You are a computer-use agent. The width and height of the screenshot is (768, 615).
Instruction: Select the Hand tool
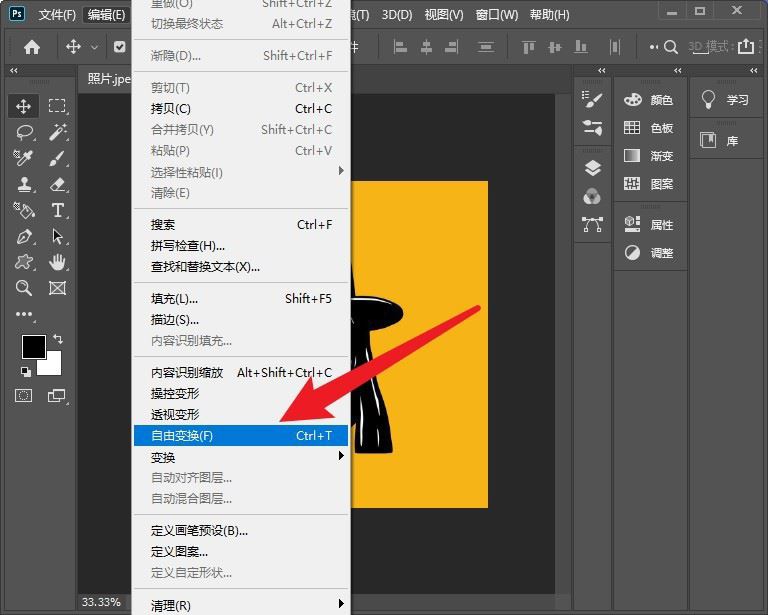pyautogui.click(x=57, y=262)
